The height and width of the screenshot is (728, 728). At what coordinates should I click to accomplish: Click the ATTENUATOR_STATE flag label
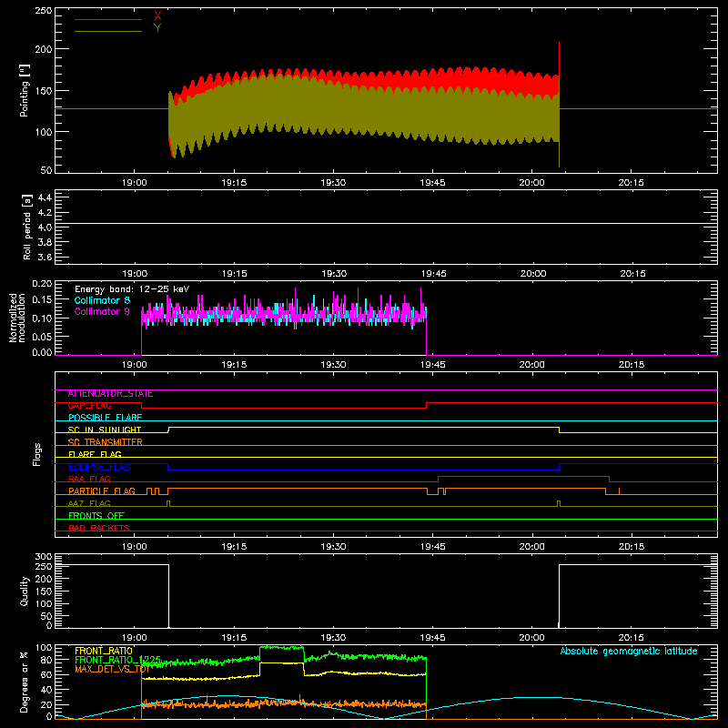pyautogui.click(x=110, y=394)
